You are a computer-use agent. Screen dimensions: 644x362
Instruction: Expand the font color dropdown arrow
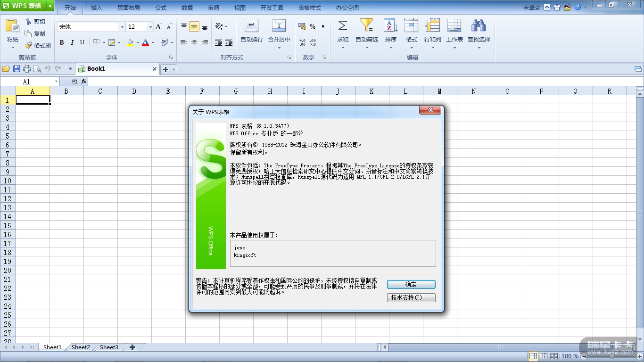153,42
